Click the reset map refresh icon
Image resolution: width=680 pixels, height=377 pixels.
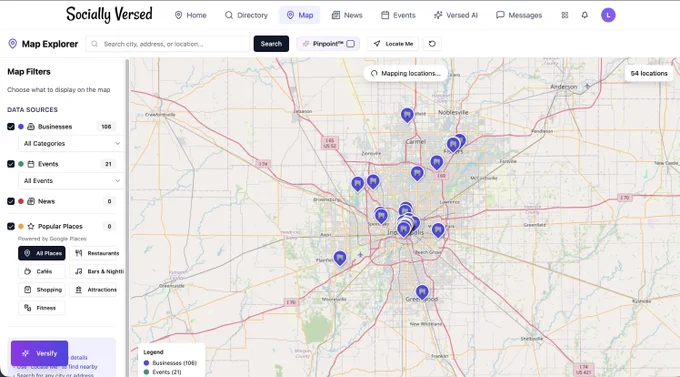tap(432, 44)
